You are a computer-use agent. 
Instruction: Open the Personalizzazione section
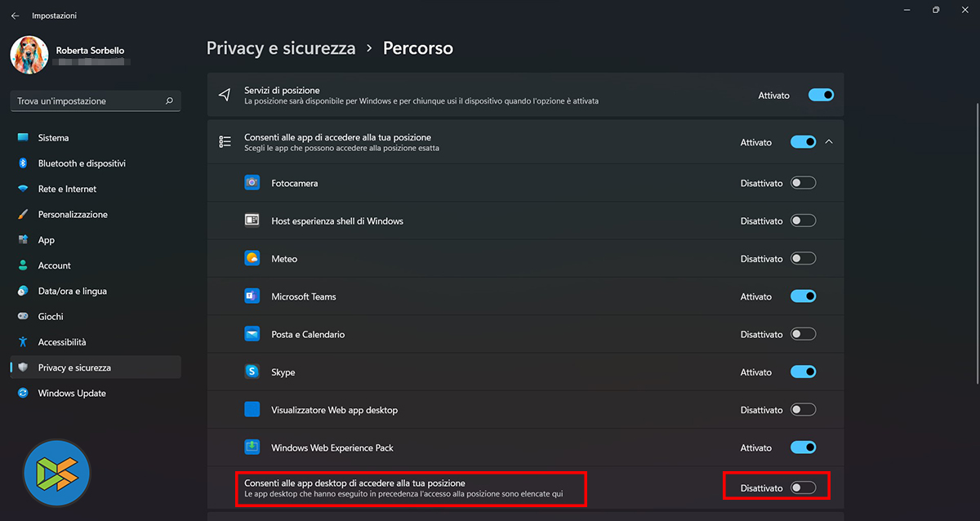pyautogui.click(x=96, y=214)
